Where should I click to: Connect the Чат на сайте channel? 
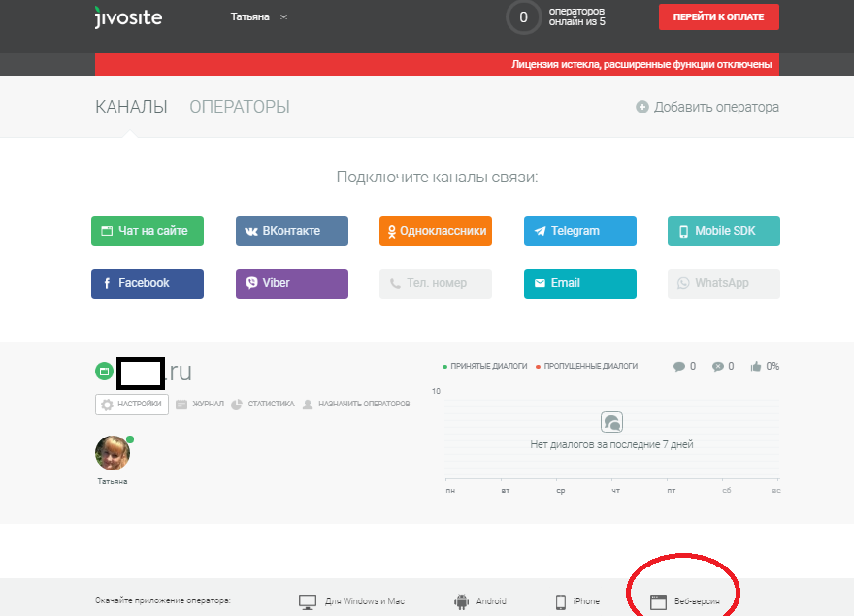148,231
